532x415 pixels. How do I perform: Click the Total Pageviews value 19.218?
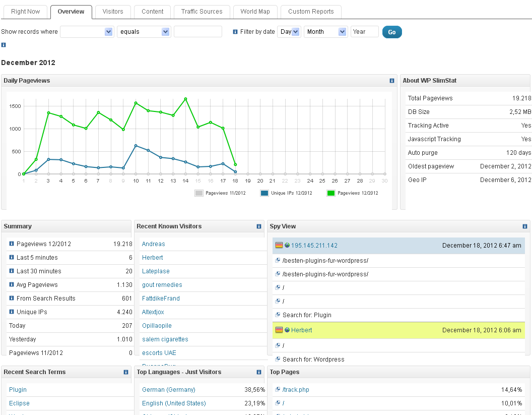pyautogui.click(x=521, y=98)
